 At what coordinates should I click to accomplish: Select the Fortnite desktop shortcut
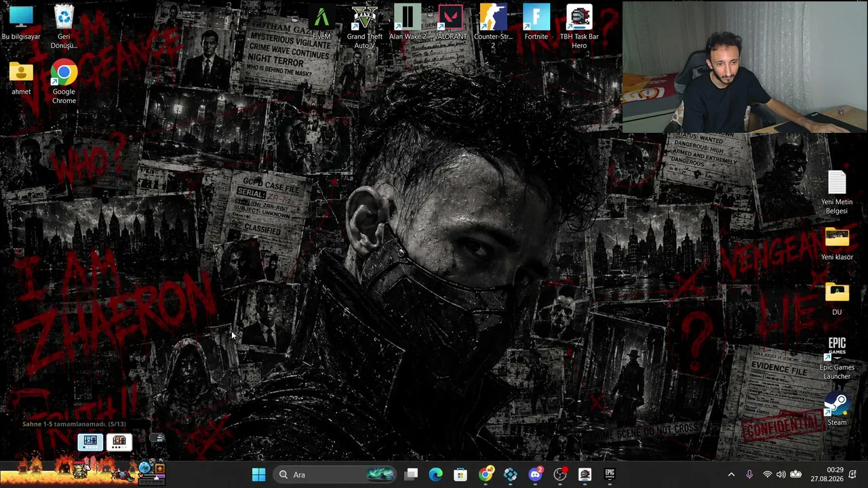click(536, 22)
